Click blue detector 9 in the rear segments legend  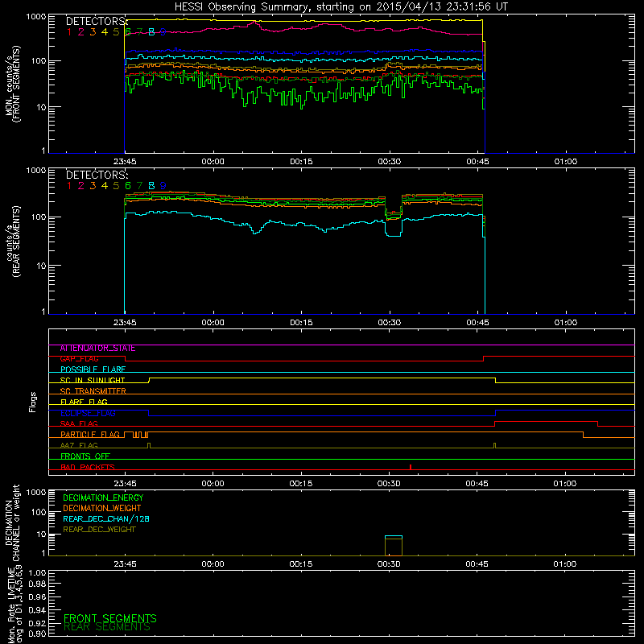pos(163,186)
